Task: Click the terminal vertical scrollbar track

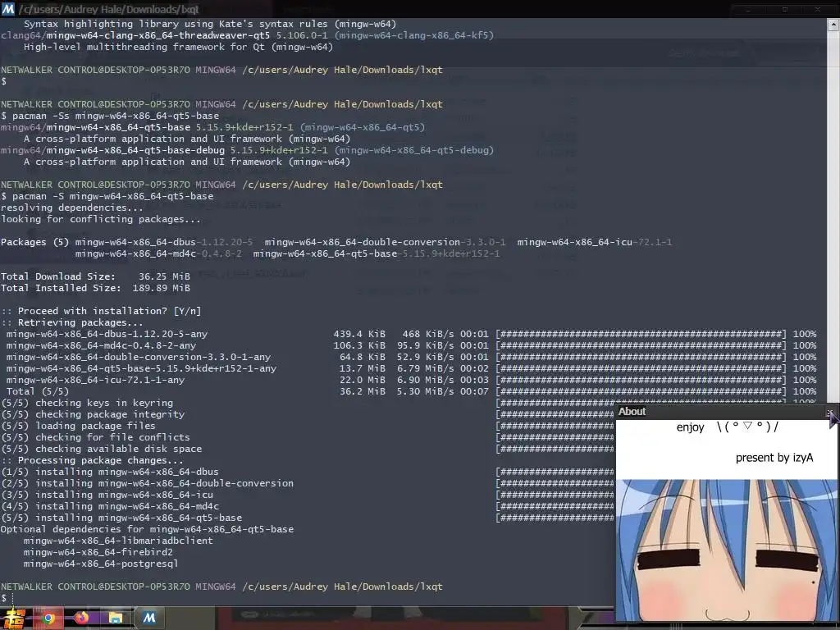Action: [833, 214]
